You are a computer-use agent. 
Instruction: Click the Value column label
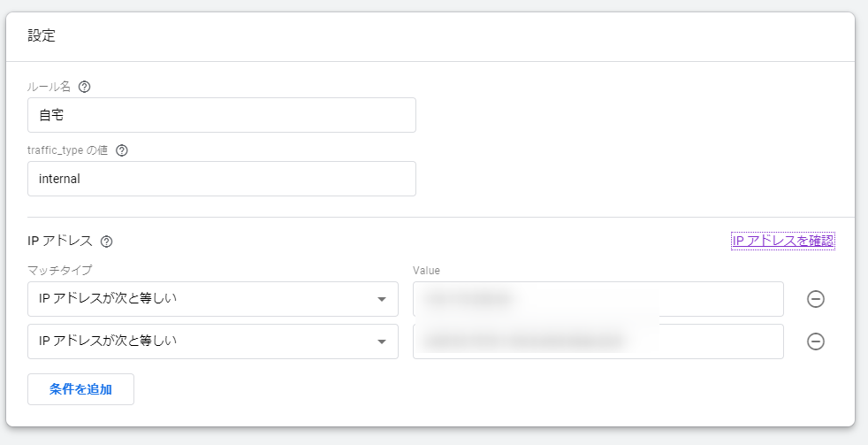pyautogui.click(x=426, y=271)
